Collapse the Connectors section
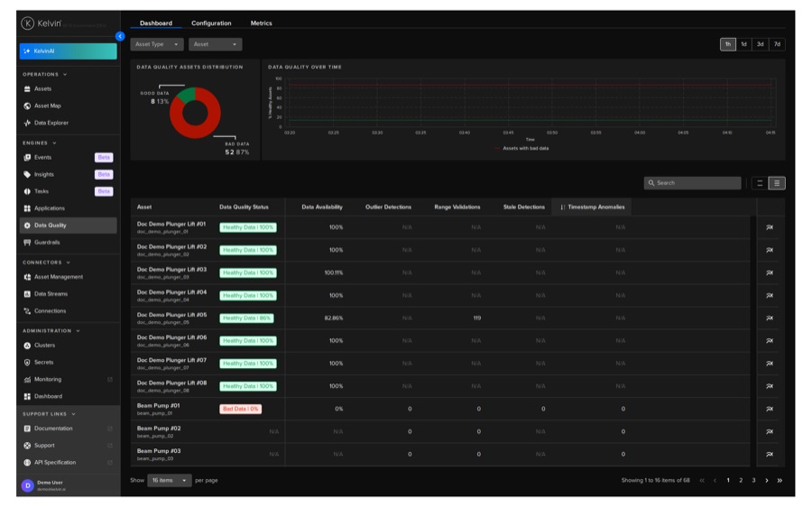This screenshot has height=507, width=812. (x=46, y=263)
